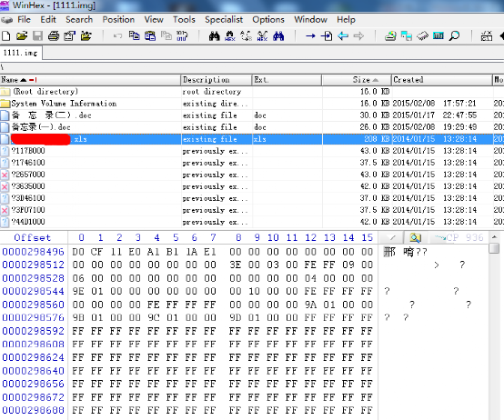Click the Undo arrow icon
Viewport: 504px width, 420px height.
[x=118, y=36]
